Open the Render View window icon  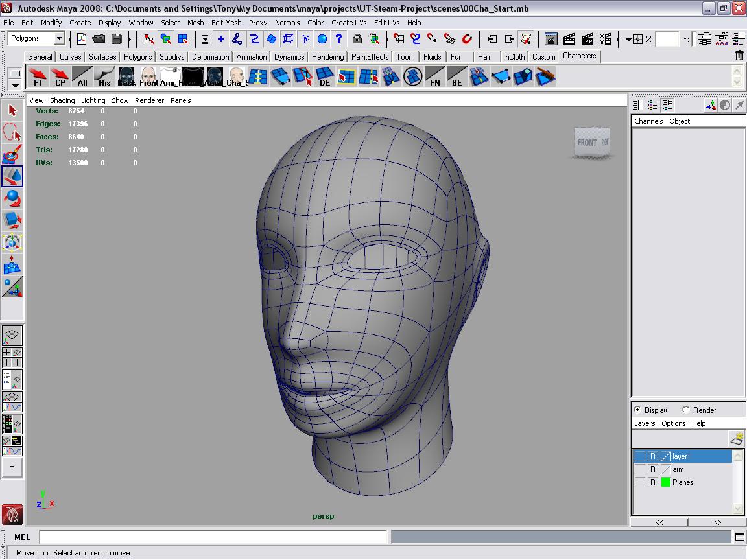(x=551, y=39)
